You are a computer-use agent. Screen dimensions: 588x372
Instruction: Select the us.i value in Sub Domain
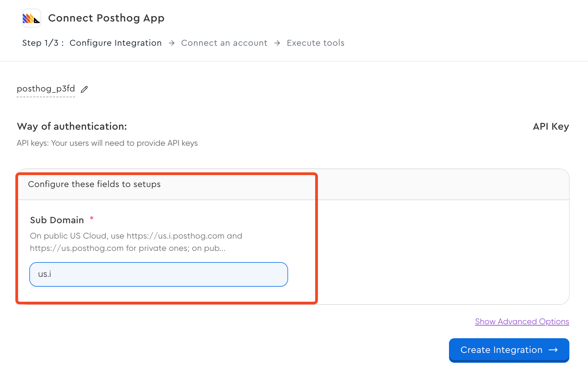(44, 274)
